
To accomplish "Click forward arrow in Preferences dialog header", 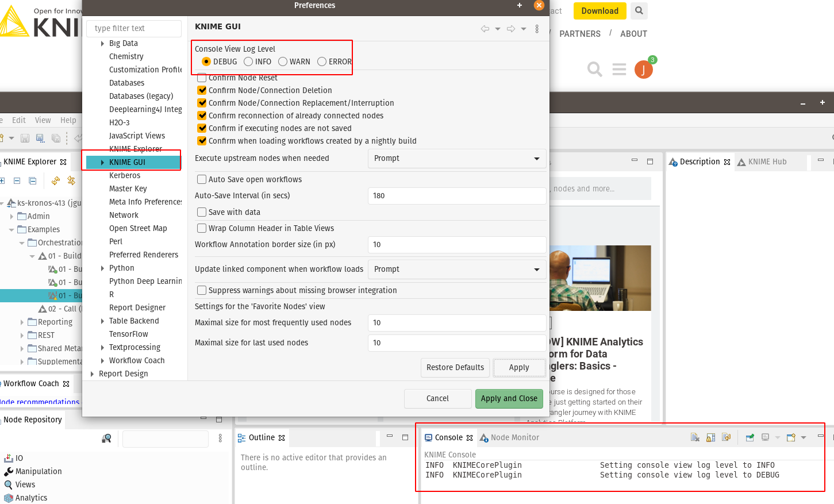I will point(511,29).
